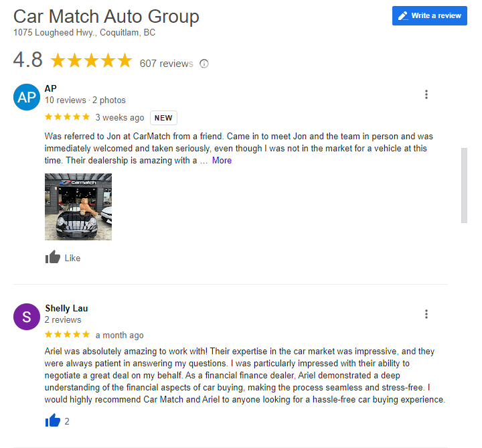Click the NEW badge on AP's review
This screenshot has width=482, height=448.
163,118
